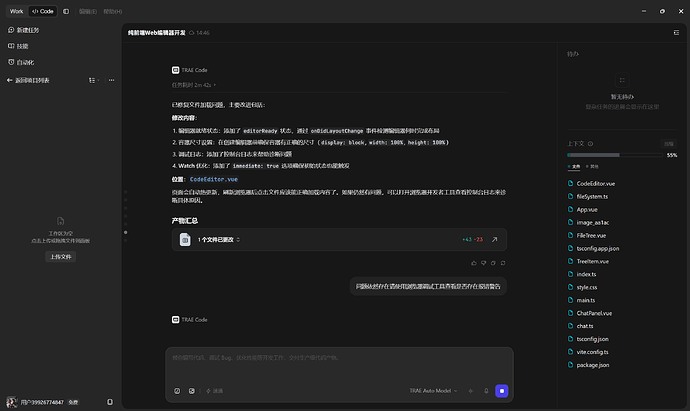This screenshot has height=411, width=690.
Task: Click the compress button in the context section
Action: pos(669,143)
